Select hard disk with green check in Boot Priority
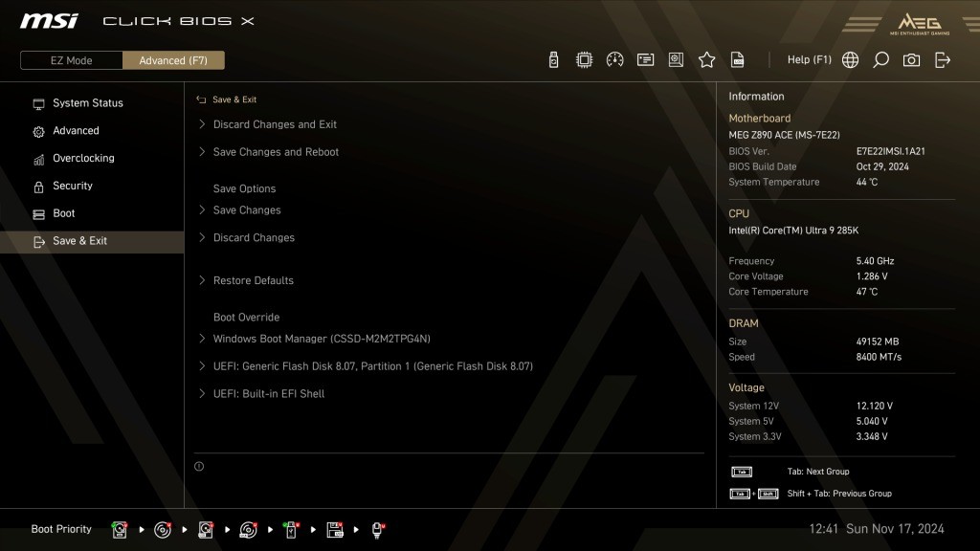This screenshot has height=551, width=980. [x=120, y=530]
